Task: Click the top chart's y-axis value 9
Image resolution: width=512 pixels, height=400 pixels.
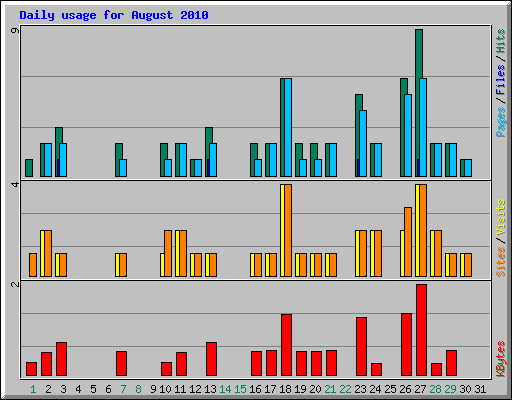Action: tap(15, 30)
